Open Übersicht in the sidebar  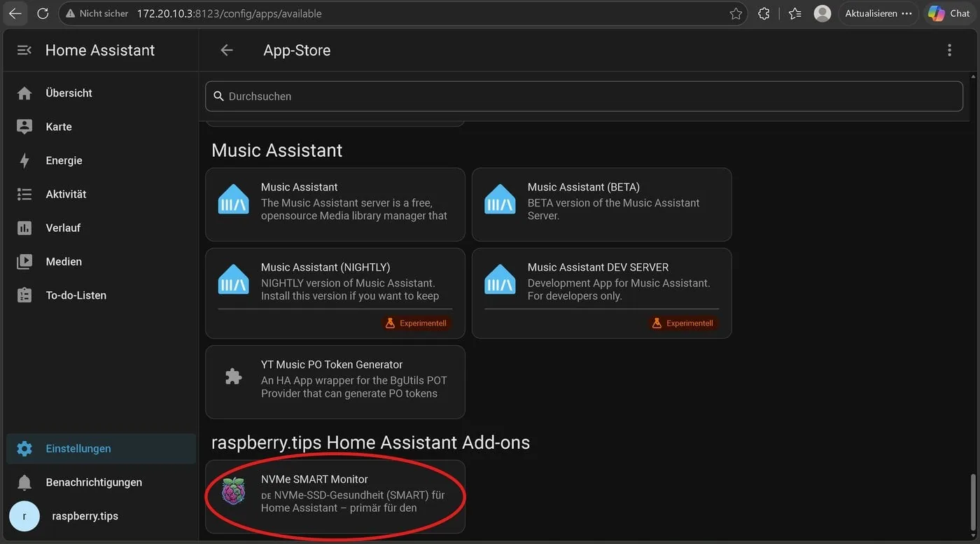point(101,93)
